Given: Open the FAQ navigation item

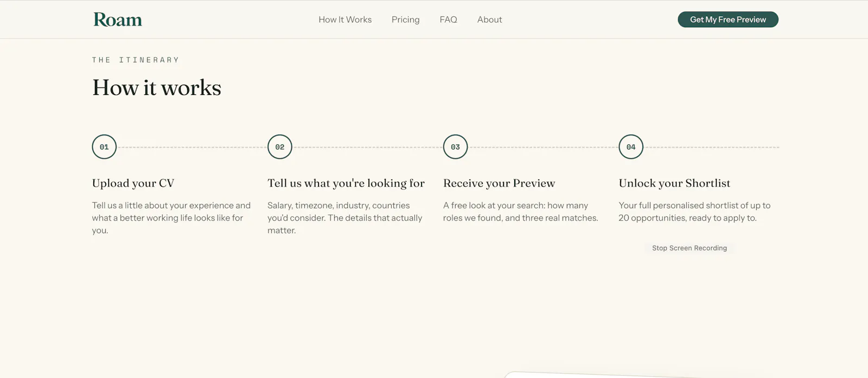Looking at the screenshot, I should (448, 20).
